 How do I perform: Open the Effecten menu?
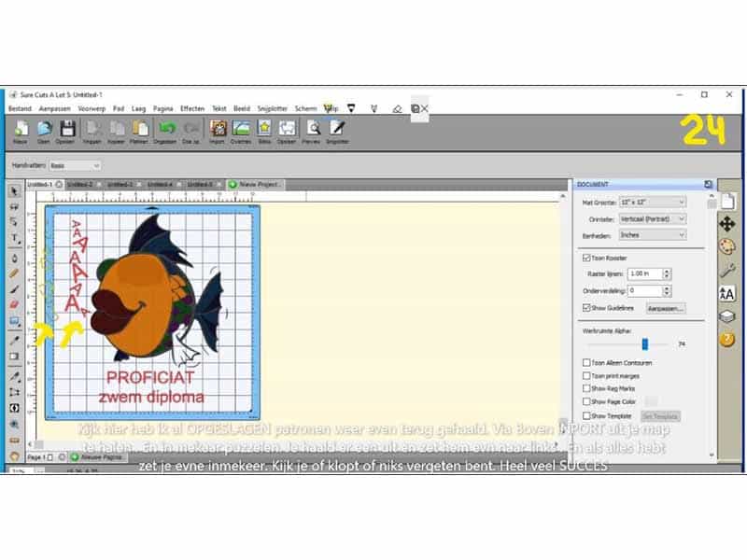(192, 108)
